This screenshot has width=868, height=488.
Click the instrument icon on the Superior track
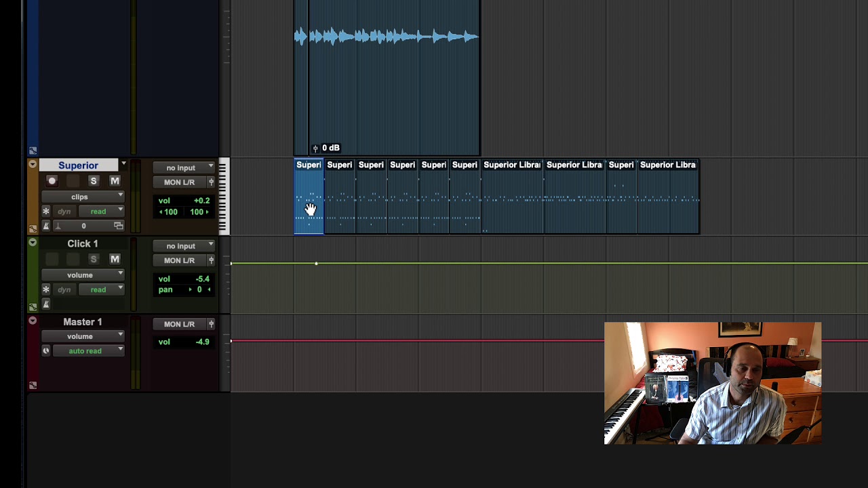pyautogui.click(x=46, y=226)
